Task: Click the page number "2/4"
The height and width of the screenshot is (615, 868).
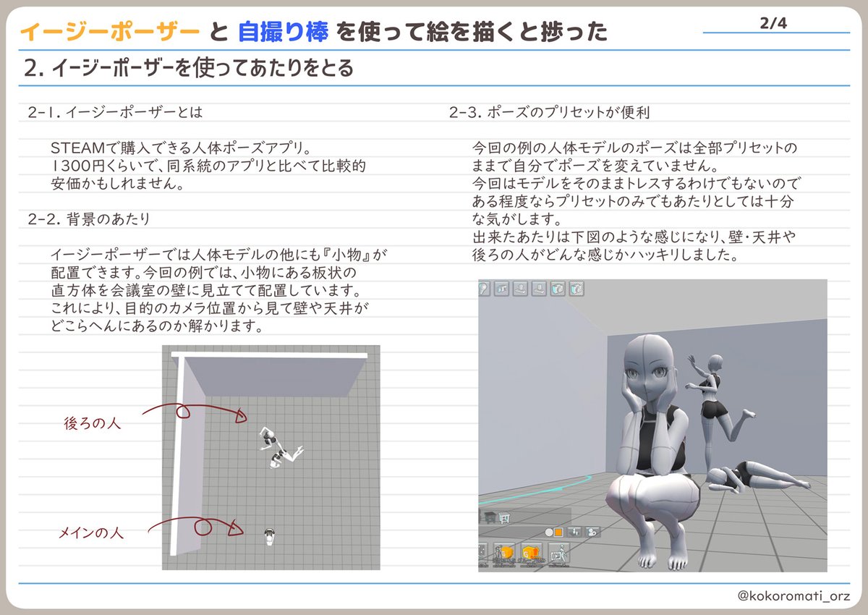Action: coord(773,23)
